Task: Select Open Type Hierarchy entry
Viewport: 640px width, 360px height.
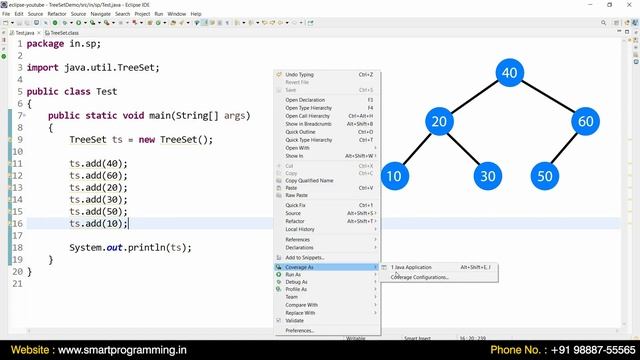Action: coord(327,108)
